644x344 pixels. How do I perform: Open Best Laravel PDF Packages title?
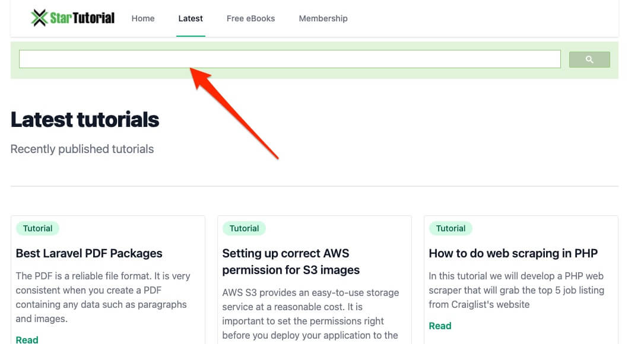click(x=89, y=253)
